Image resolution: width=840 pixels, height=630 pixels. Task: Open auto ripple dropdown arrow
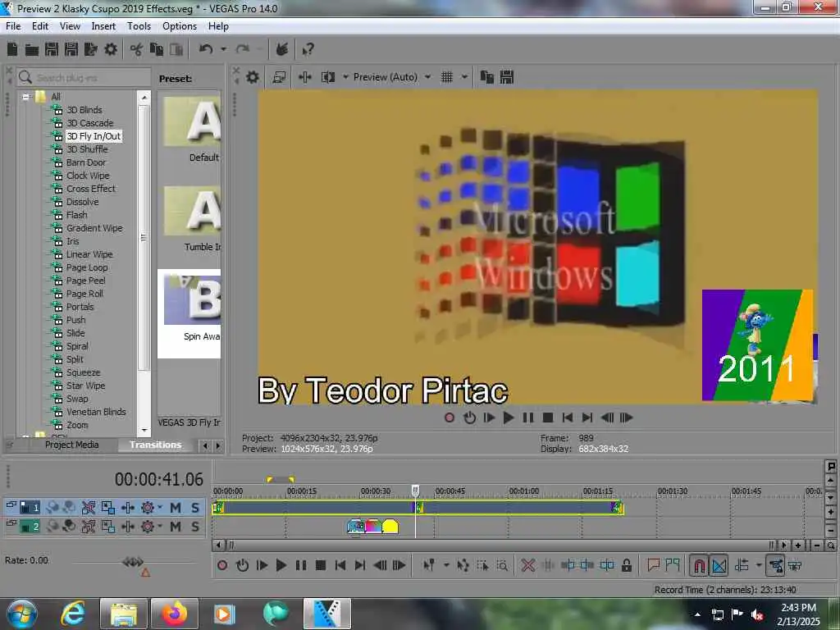[759, 565]
